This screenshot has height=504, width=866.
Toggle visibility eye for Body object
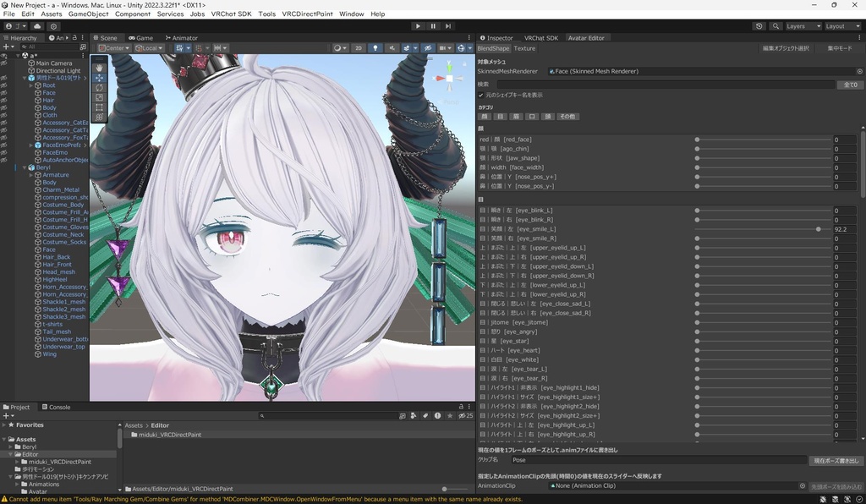click(x=4, y=107)
